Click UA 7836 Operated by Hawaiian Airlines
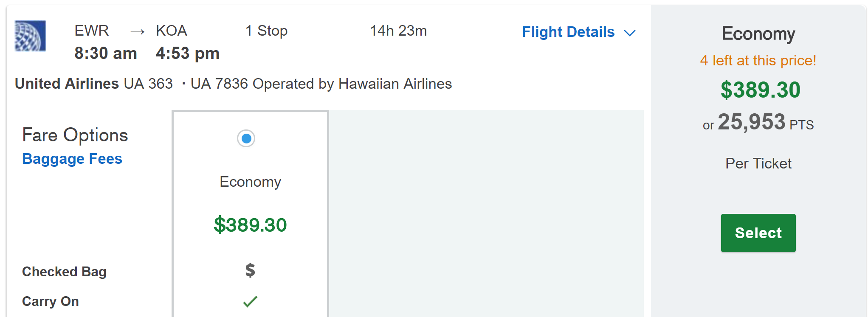 tap(321, 84)
